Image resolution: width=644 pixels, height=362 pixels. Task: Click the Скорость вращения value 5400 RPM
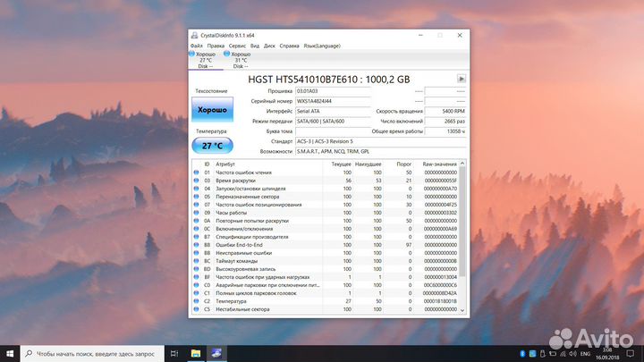(445, 111)
